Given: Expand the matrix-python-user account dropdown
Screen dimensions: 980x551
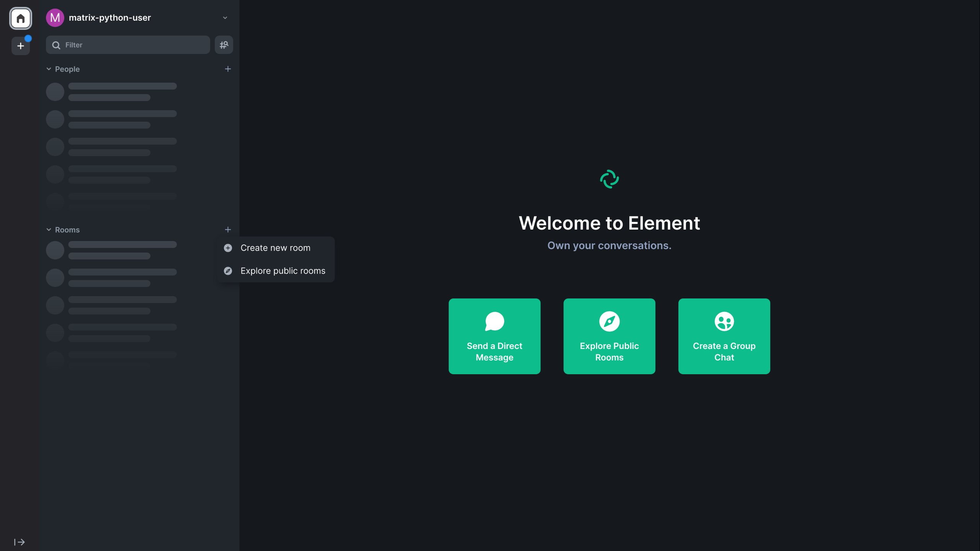Looking at the screenshot, I should (224, 18).
